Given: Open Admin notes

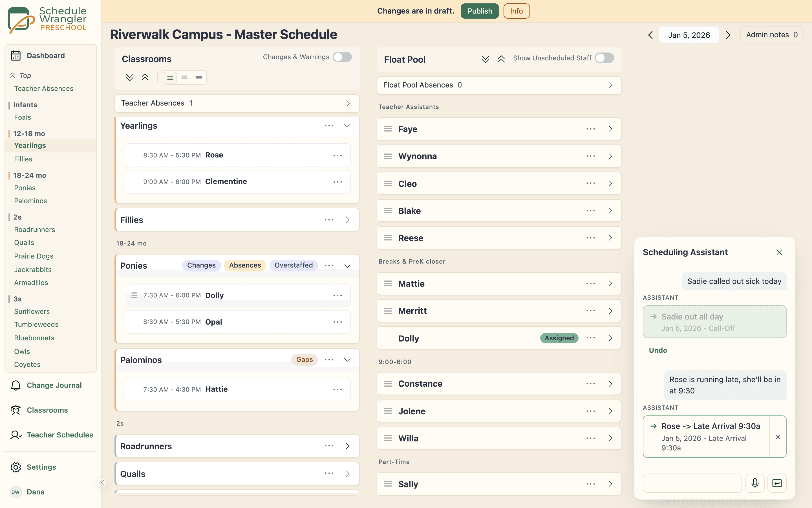Looking at the screenshot, I should click(771, 35).
